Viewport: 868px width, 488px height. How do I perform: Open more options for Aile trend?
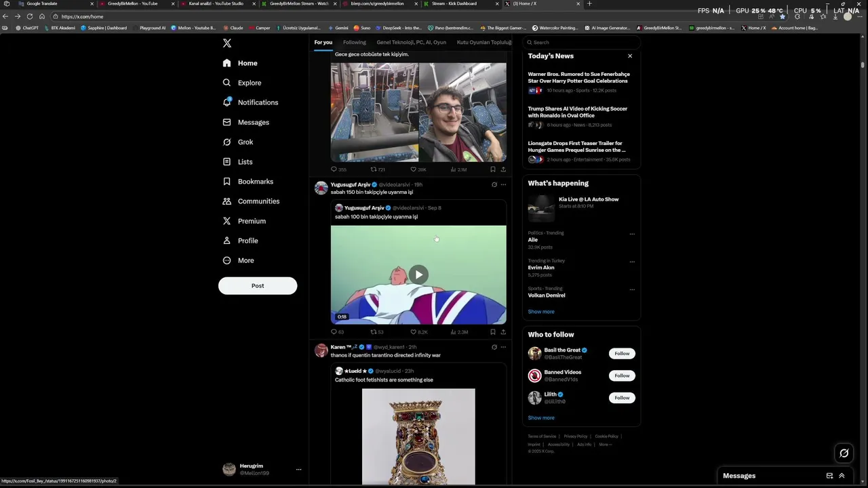pyautogui.click(x=632, y=235)
